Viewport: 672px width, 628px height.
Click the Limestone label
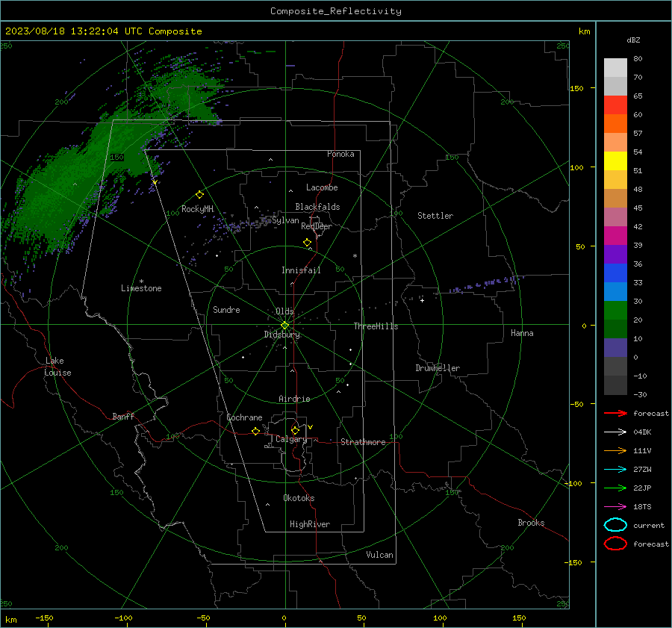click(x=141, y=288)
